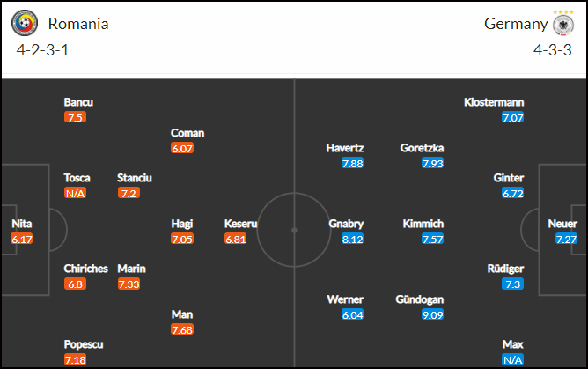Select player Klostermann
588x369 pixels.
494,102
